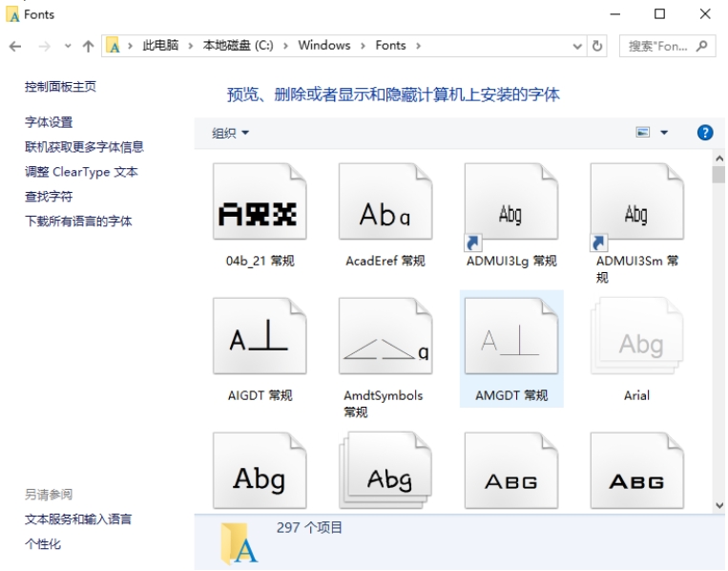Click the ADMUI3Lg 常规 font name label
Viewport: 728px width, 571px height.
click(511, 261)
